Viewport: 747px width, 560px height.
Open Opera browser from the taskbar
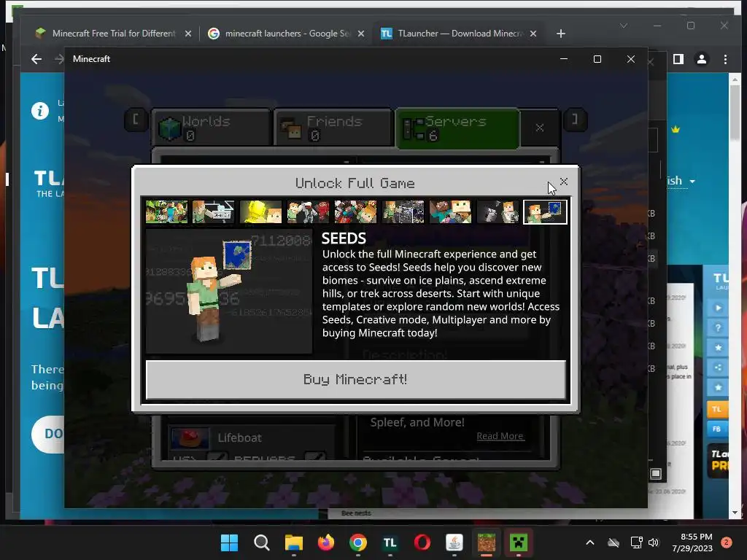tap(422, 542)
